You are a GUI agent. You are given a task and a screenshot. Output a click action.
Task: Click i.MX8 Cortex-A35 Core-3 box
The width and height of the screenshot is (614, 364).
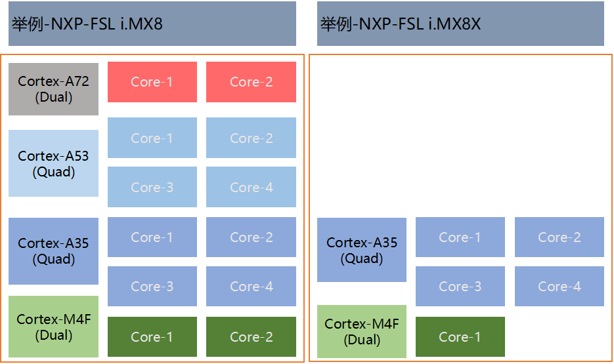click(152, 286)
